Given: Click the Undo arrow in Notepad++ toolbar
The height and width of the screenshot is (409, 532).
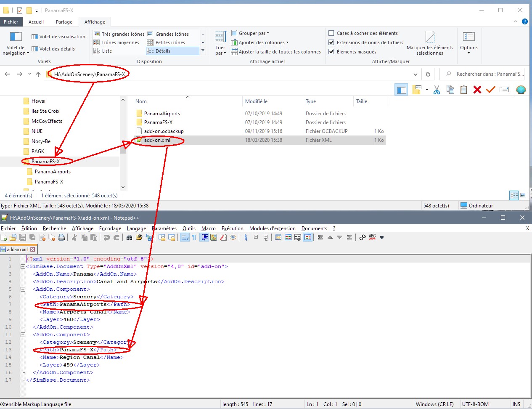Looking at the screenshot, I should 107,238.
